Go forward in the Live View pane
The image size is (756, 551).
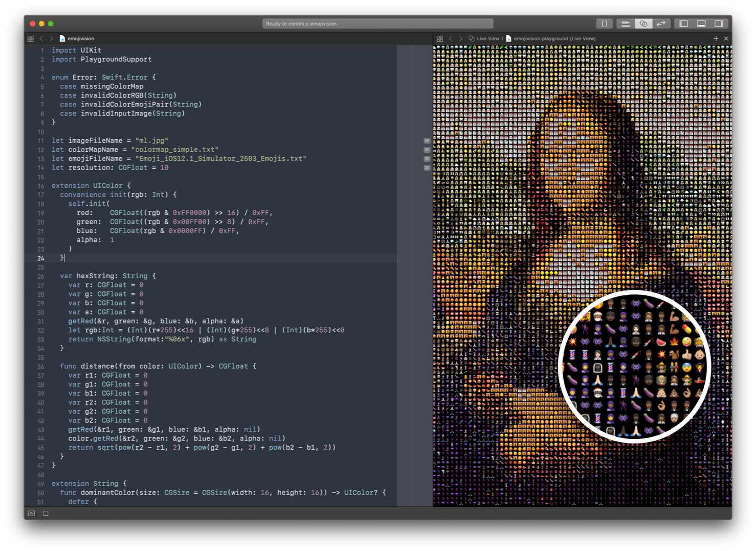click(x=460, y=39)
